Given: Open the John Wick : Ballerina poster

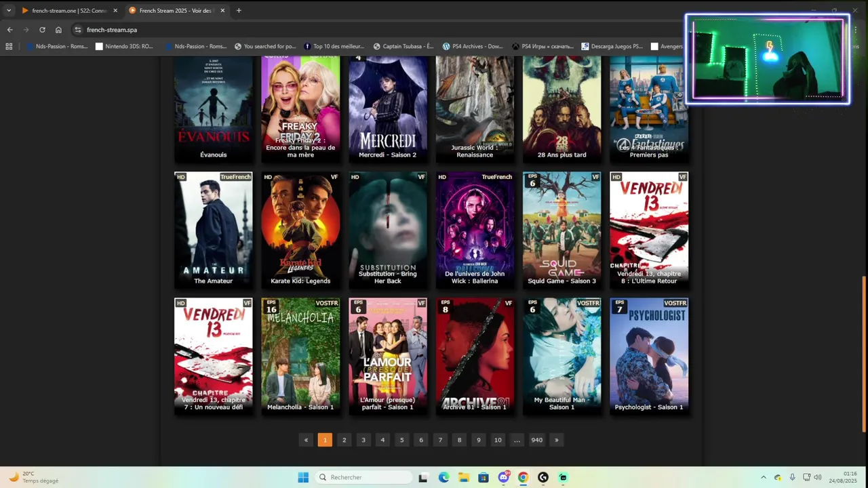Looking at the screenshot, I should pyautogui.click(x=475, y=230).
